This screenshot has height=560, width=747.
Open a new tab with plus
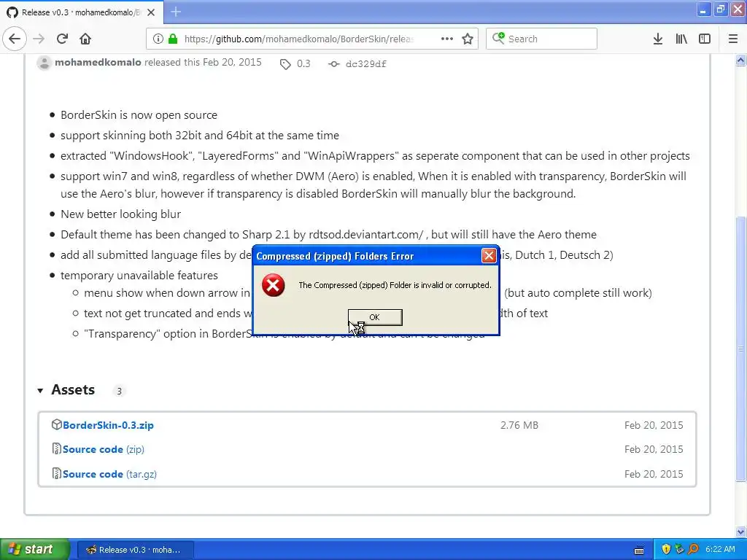[176, 12]
